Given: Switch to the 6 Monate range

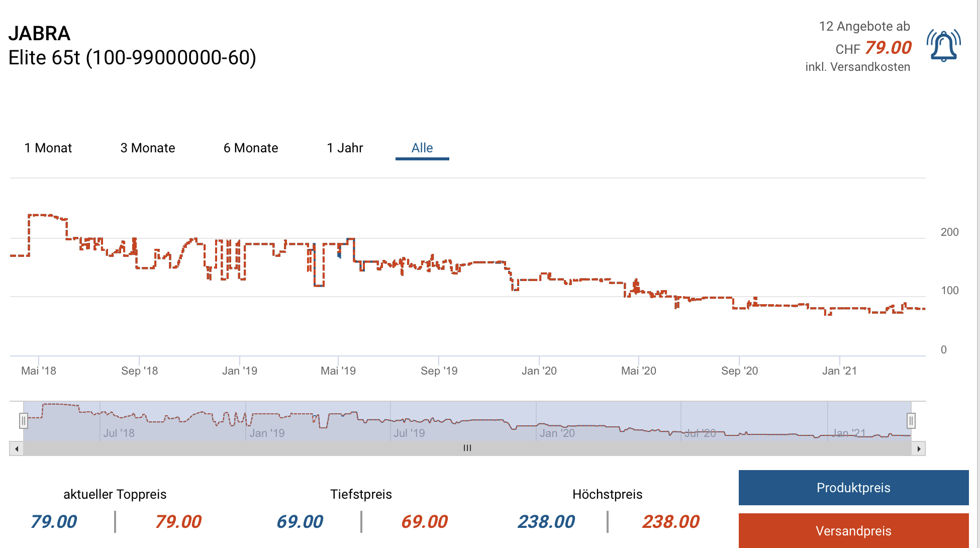Looking at the screenshot, I should [251, 148].
